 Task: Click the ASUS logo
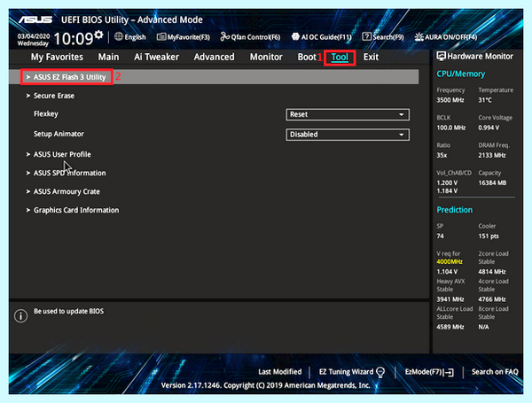click(35, 19)
